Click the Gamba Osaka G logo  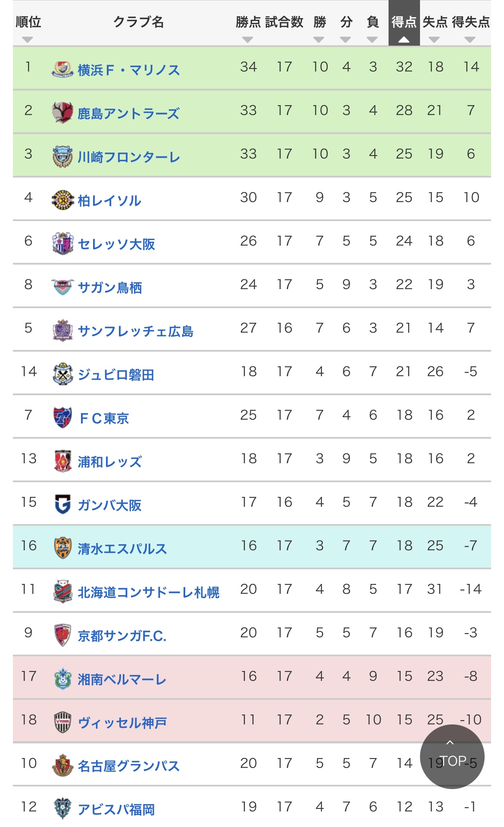pyautogui.click(x=62, y=504)
